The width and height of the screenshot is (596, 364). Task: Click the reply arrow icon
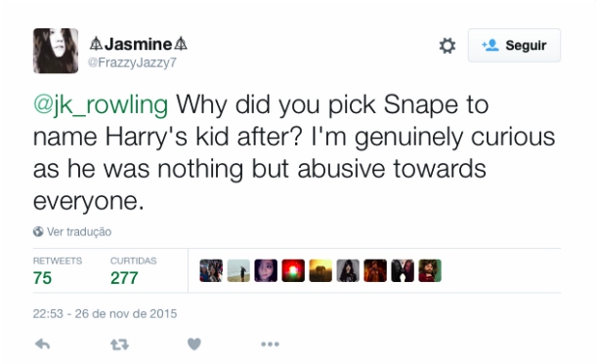[43, 344]
